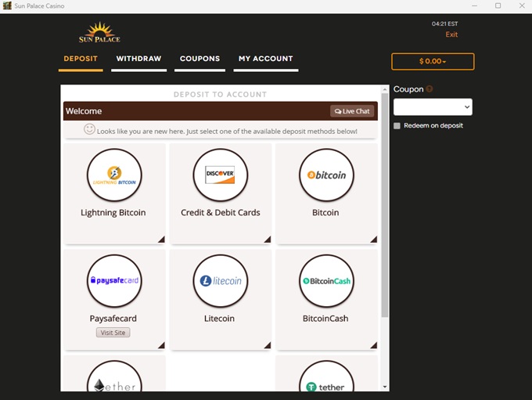Viewport: 532px width, 400px height.
Task: Select the Litecoin deposit icon
Action: (x=220, y=281)
